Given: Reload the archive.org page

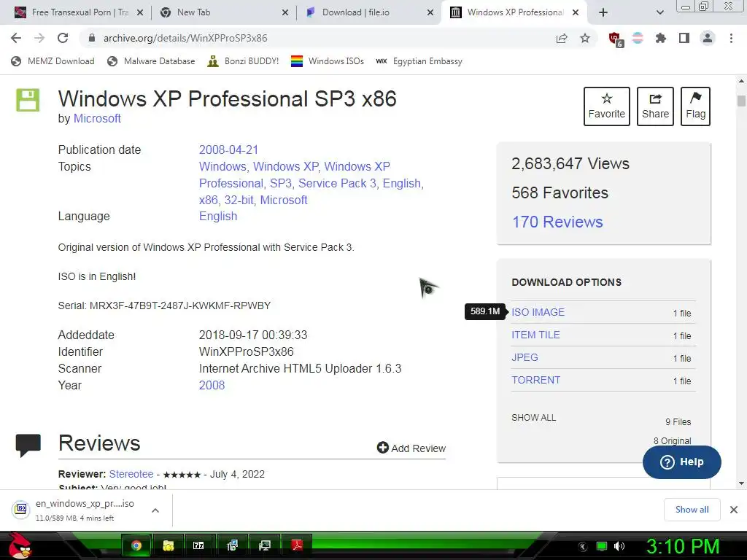Looking at the screenshot, I should pos(63,38).
